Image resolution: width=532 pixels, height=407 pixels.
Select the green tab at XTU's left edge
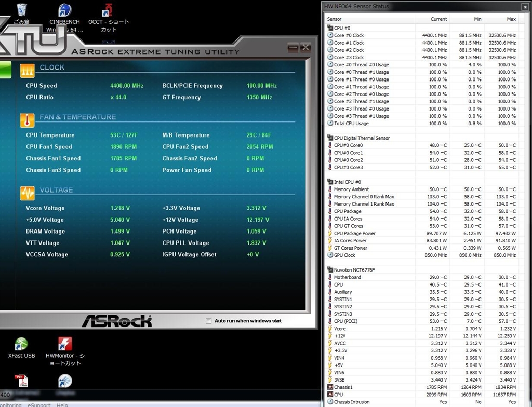click(x=5, y=70)
